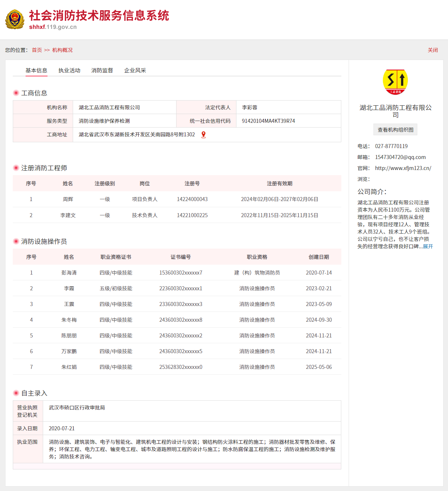Image resolution: width=448 pixels, height=491 pixels.
Task: Click registration authority 武汉市硚口区行政审批局
Action: [x=77, y=408]
